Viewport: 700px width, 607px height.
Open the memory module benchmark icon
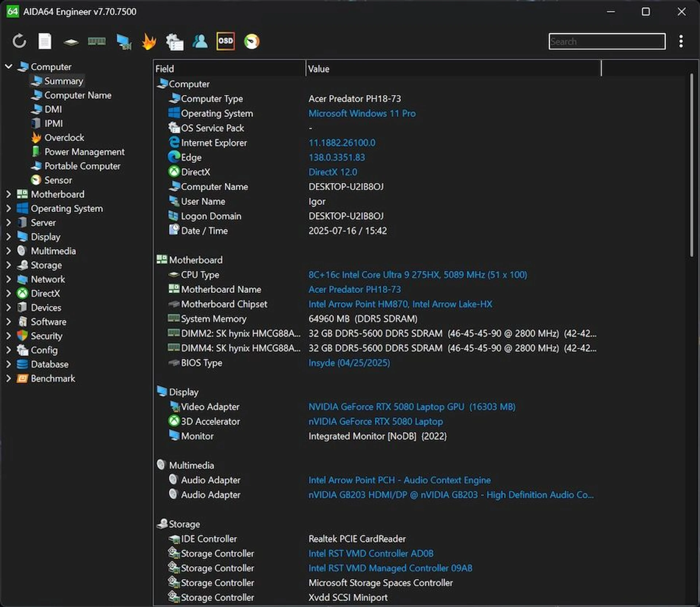[97, 41]
